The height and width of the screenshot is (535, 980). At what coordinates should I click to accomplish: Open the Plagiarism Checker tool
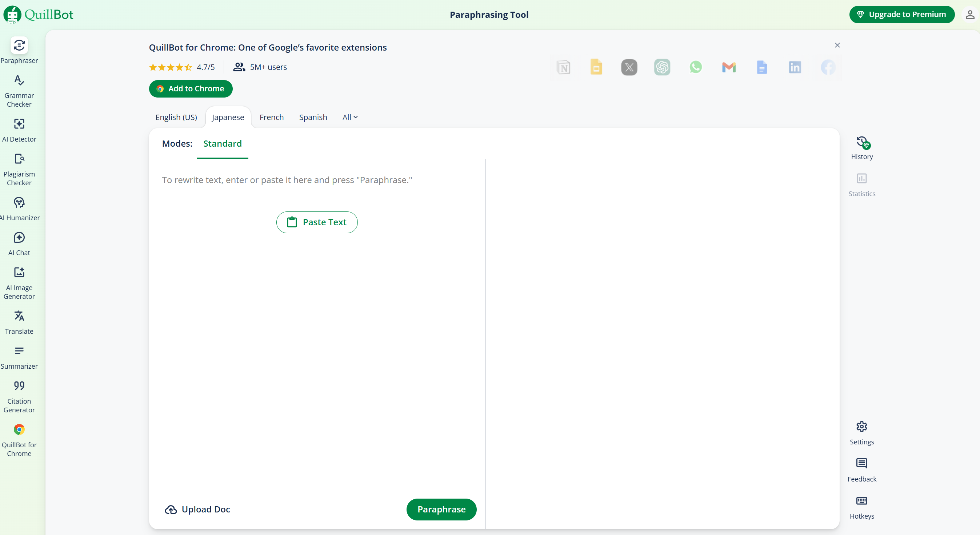[19, 169]
